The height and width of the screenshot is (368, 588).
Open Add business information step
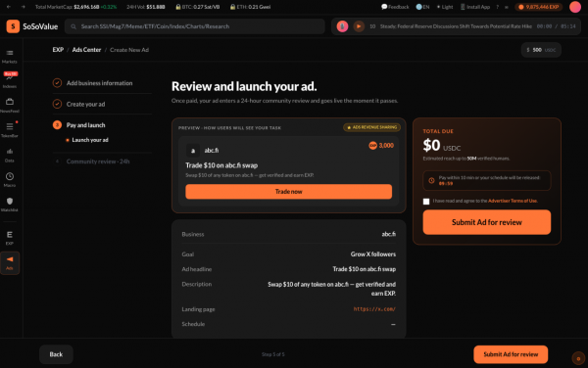[99, 83]
